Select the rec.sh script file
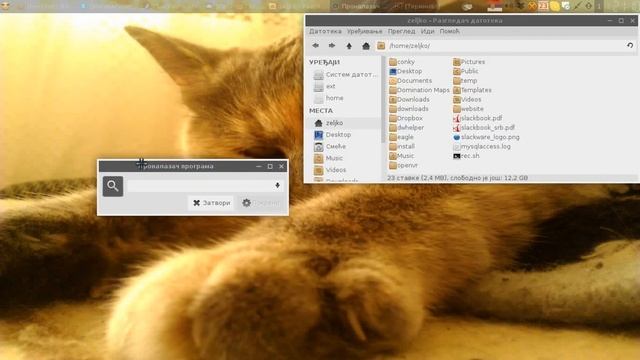The width and height of the screenshot is (640, 360). 466,156
